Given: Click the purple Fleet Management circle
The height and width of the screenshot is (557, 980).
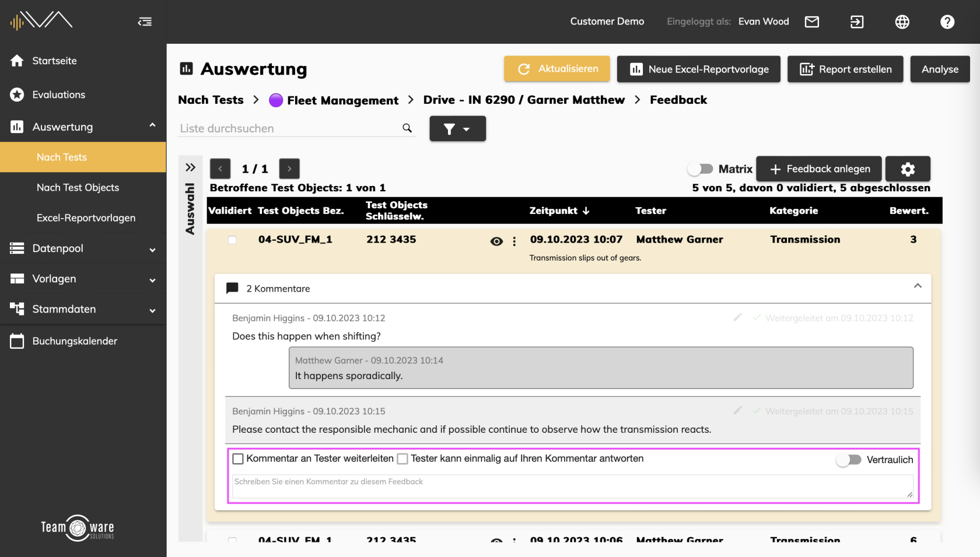Looking at the screenshot, I should click(276, 100).
